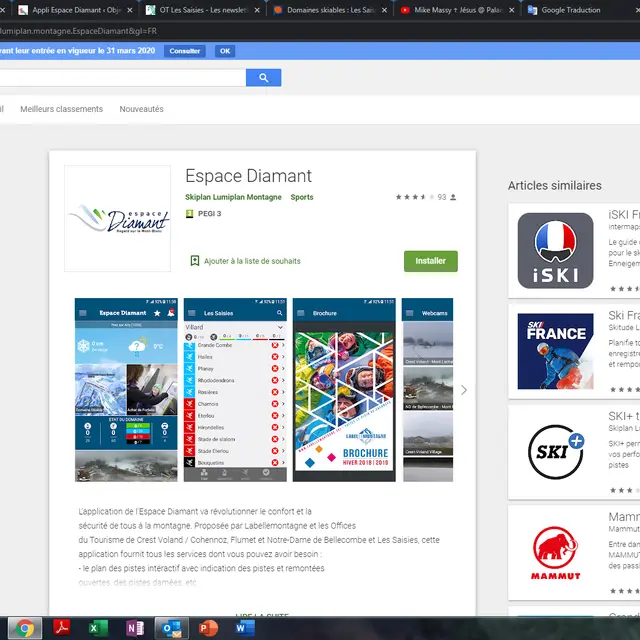Open Word from the taskbar
Screen dimensions: 640x640
coord(245,628)
